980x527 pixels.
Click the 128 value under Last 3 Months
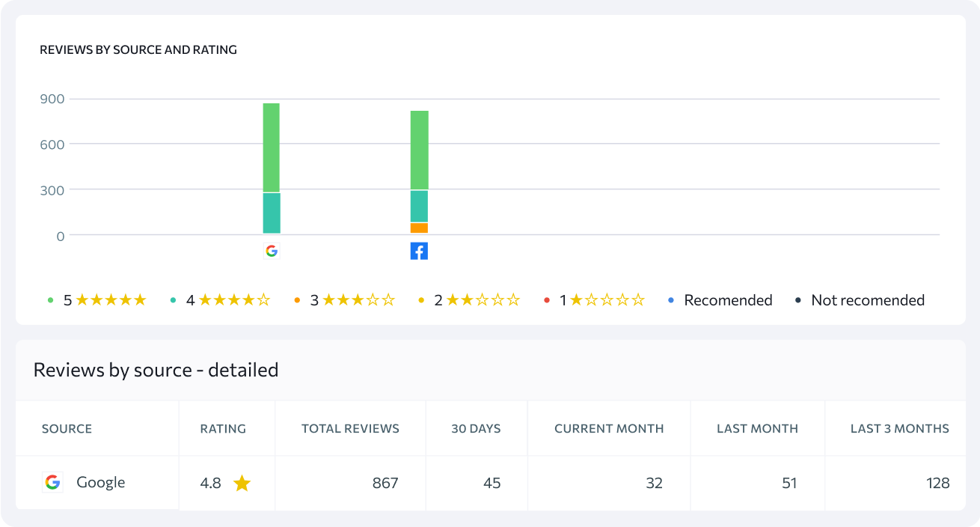click(937, 483)
